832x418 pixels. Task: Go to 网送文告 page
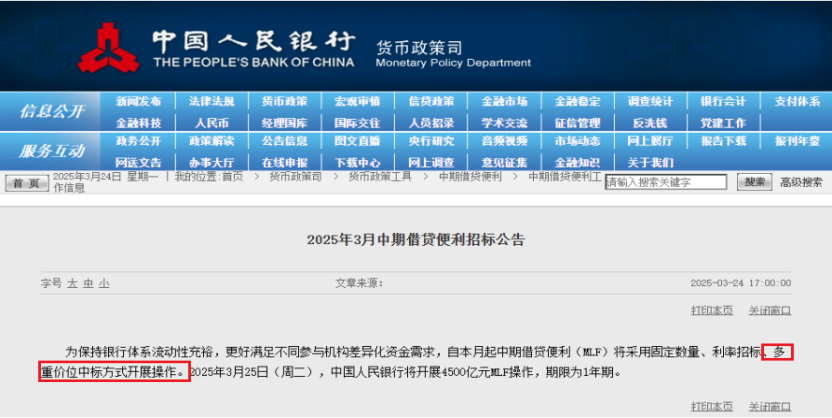(138, 163)
